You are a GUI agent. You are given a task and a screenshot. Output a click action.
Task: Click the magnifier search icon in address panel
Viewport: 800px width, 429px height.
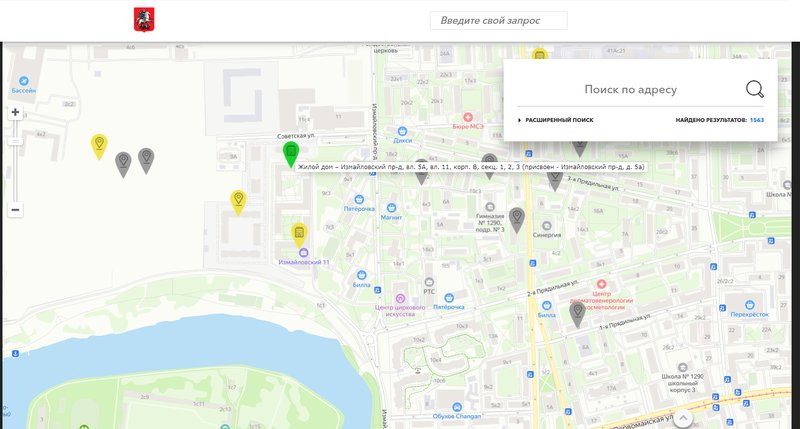pos(755,89)
